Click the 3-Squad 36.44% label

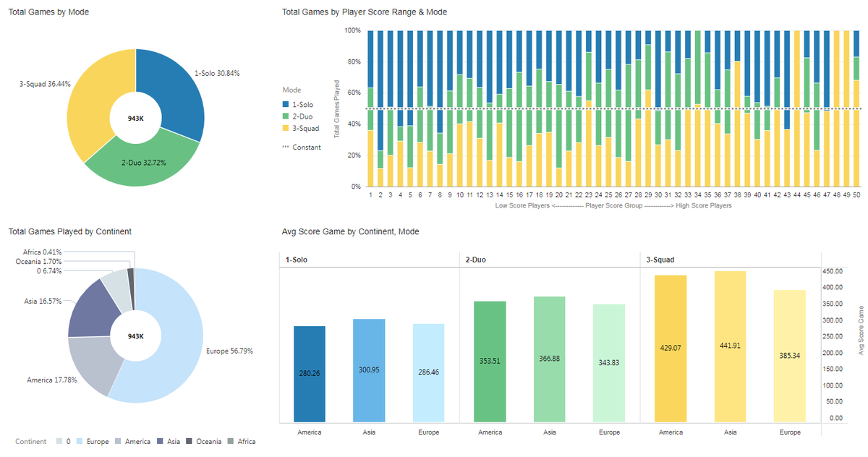tap(45, 84)
